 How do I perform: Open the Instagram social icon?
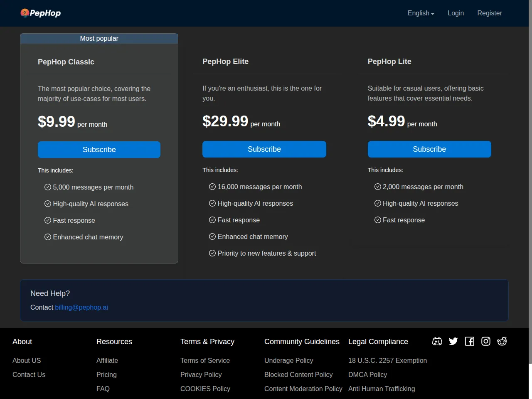tap(486, 341)
